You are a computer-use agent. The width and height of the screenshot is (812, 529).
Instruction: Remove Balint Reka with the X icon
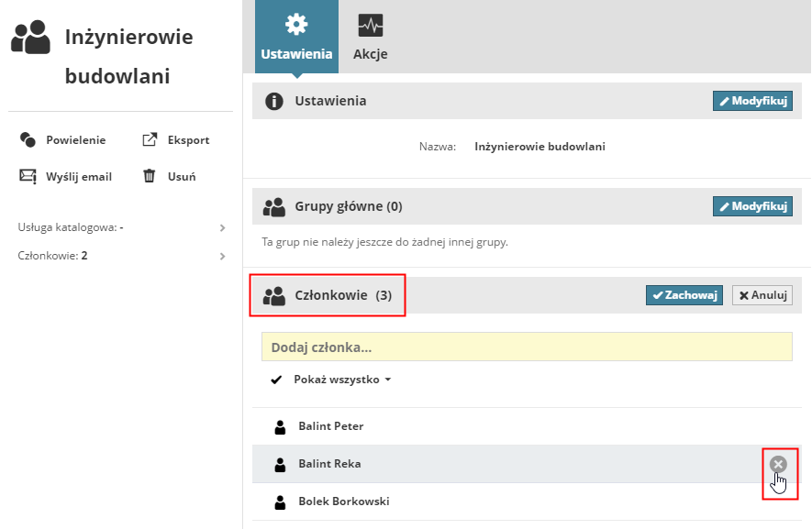[x=778, y=465]
